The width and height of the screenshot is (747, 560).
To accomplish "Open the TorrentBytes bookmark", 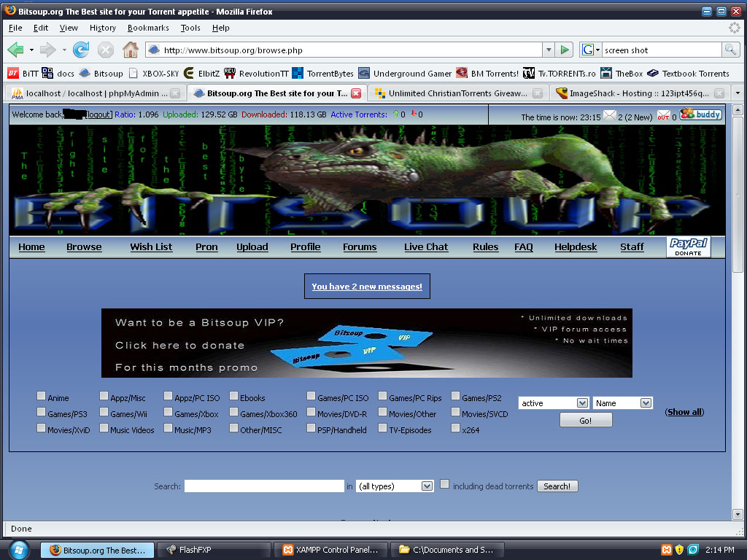I will pos(323,74).
